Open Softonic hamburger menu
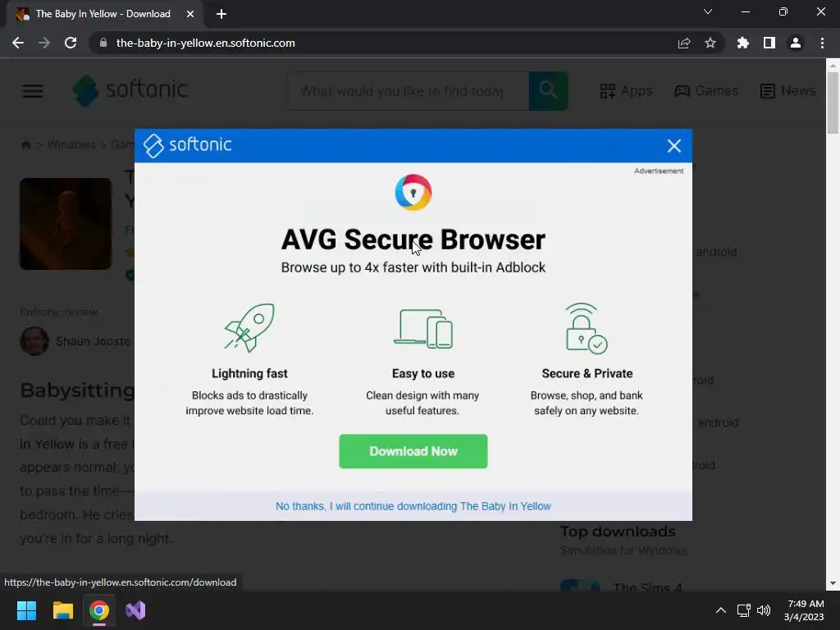This screenshot has width=840, height=630. pyautogui.click(x=33, y=90)
